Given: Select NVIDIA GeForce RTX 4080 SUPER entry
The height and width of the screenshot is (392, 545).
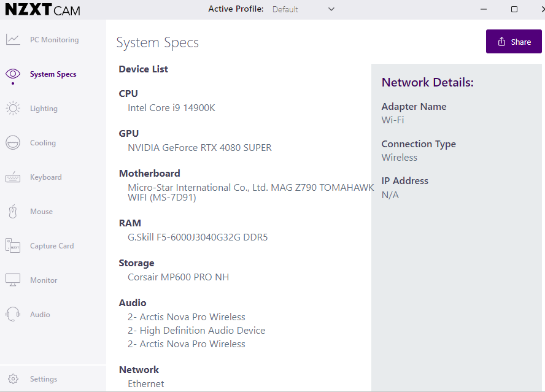Looking at the screenshot, I should 199,148.
